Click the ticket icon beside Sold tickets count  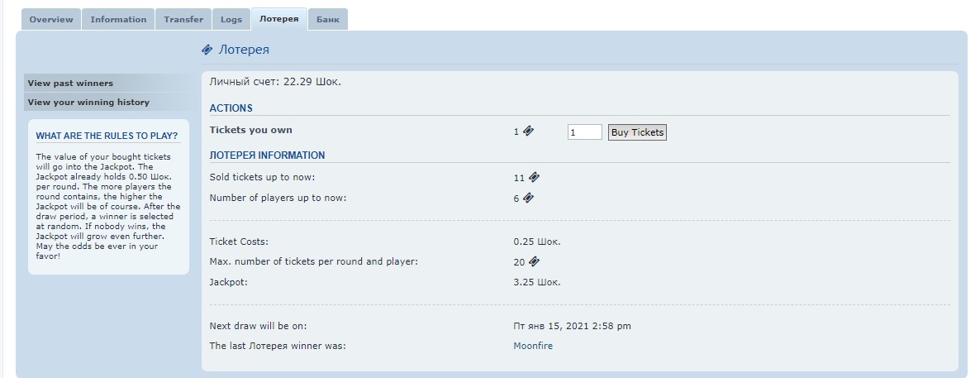(x=534, y=177)
